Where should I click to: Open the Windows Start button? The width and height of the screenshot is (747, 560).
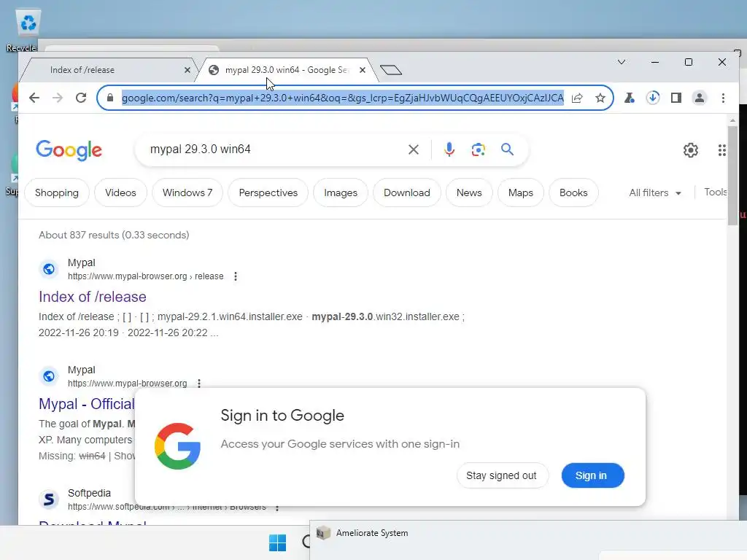(x=277, y=542)
